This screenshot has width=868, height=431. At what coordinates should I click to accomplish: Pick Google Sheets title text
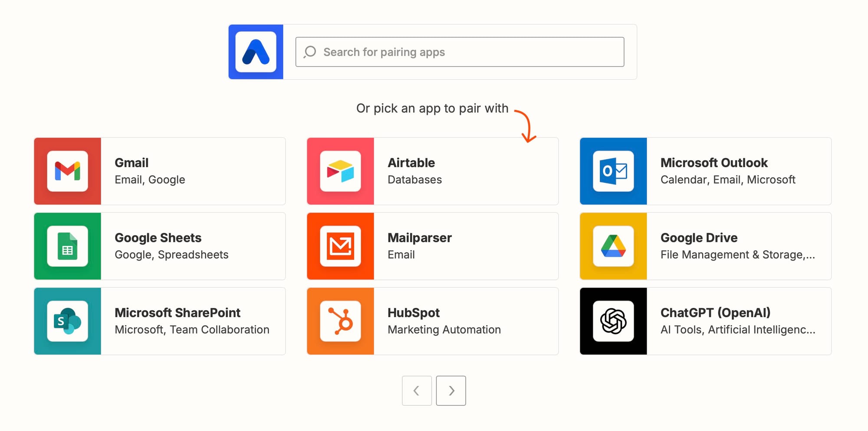point(158,238)
